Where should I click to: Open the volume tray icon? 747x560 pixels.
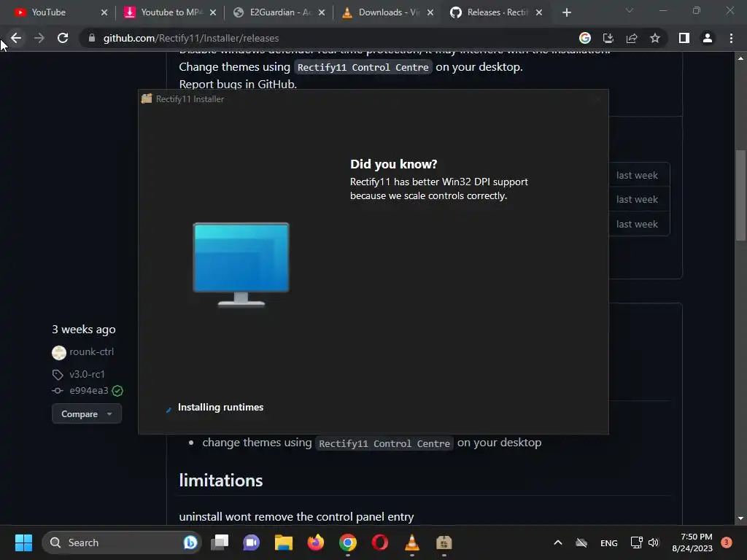[654, 542]
